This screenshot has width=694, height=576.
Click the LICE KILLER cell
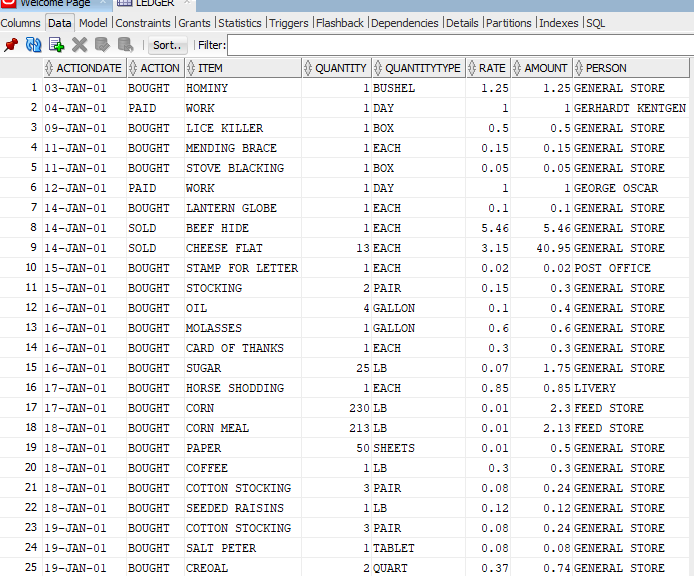click(x=243, y=128)
